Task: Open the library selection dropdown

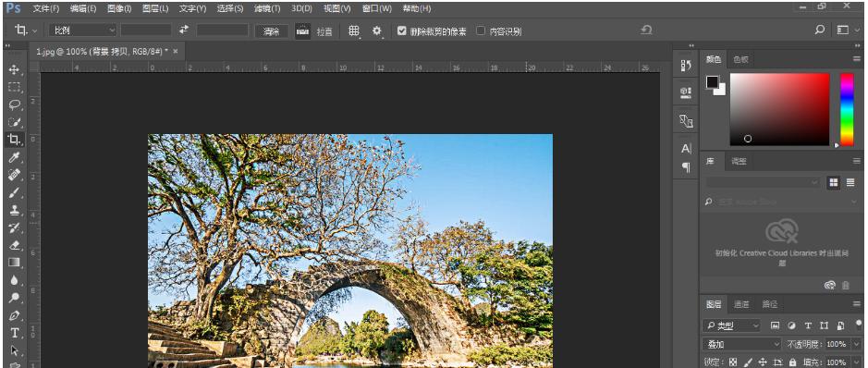Action: [763, 183]
